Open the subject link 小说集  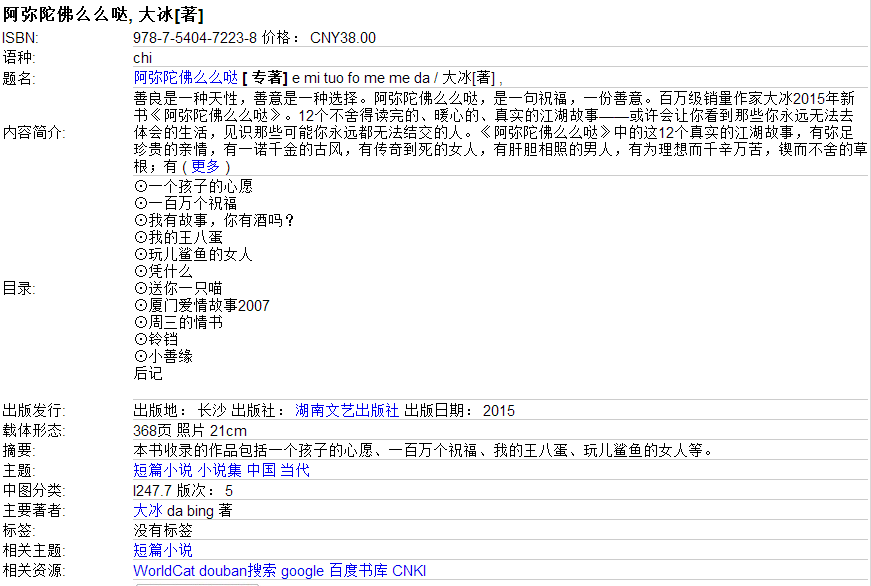click(219, 470)
